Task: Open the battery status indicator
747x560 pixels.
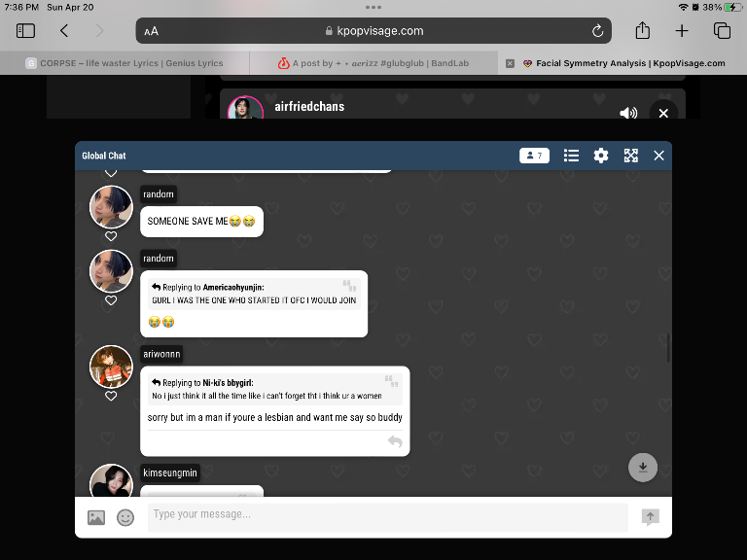Action: click(x=733, y=7)
